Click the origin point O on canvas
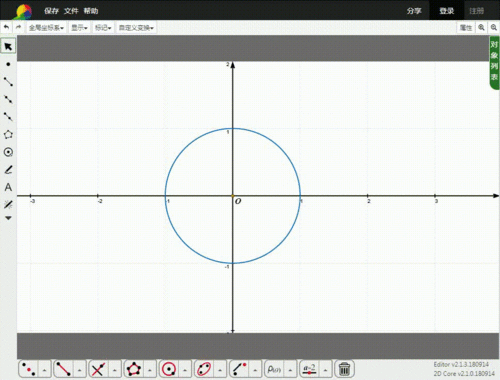 click(x=233, y=196)
